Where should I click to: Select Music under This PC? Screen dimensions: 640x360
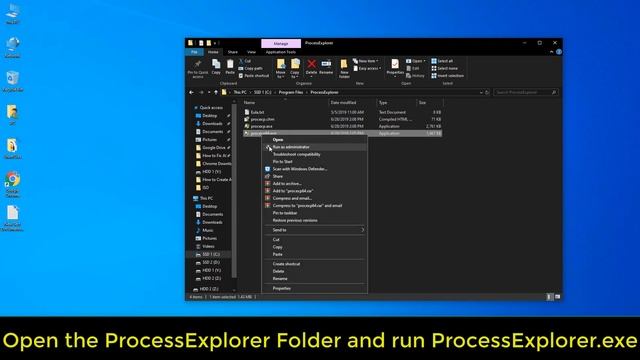(208, 231)
